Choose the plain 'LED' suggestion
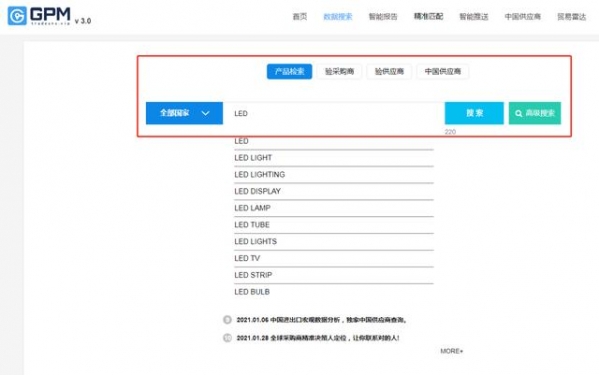Image resolution: width=599 pixels, height=375 pixels. point(334,141)
